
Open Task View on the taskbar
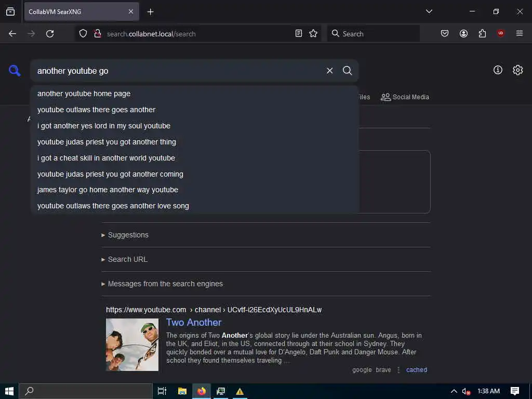click(x=162, y=391)
